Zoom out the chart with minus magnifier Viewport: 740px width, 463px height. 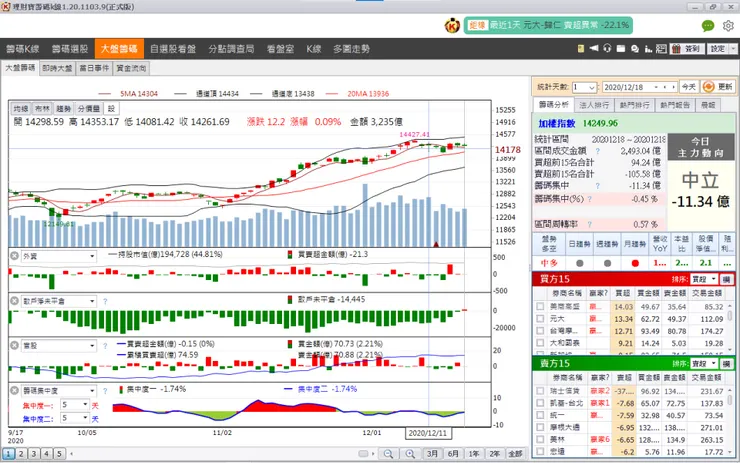[388, 454]
